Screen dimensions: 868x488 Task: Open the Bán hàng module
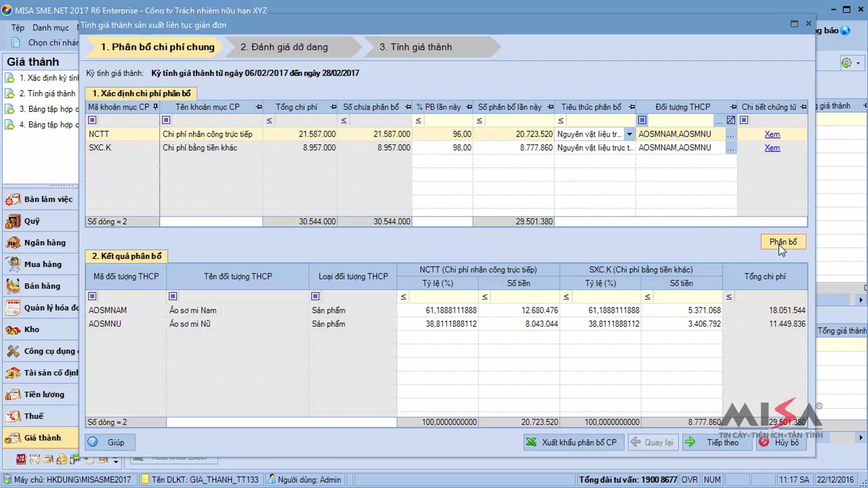click(x=41, y=286)
